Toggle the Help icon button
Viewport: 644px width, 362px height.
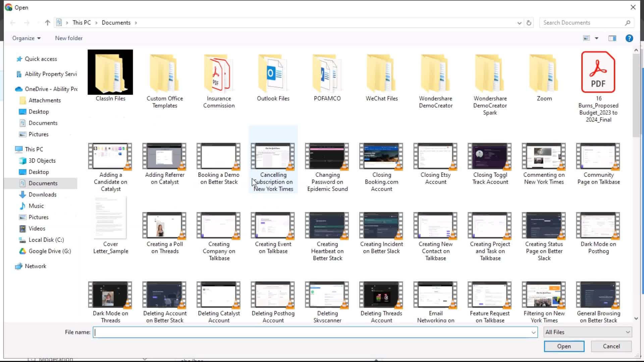629,38
